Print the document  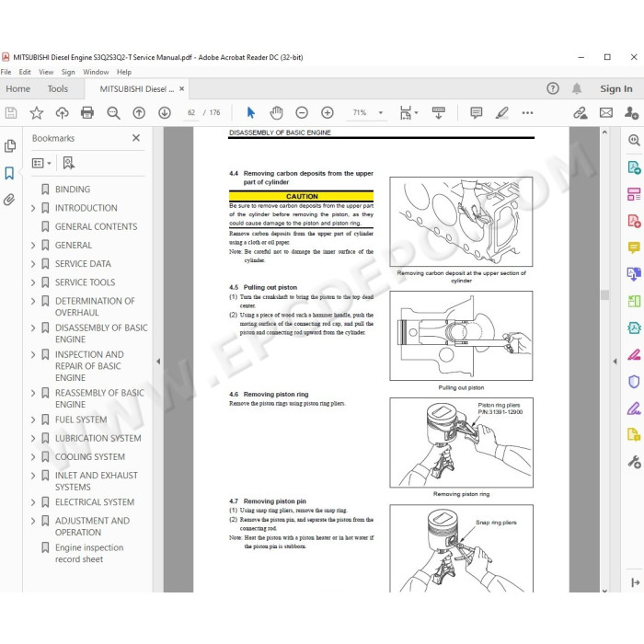tap(87, 112)
